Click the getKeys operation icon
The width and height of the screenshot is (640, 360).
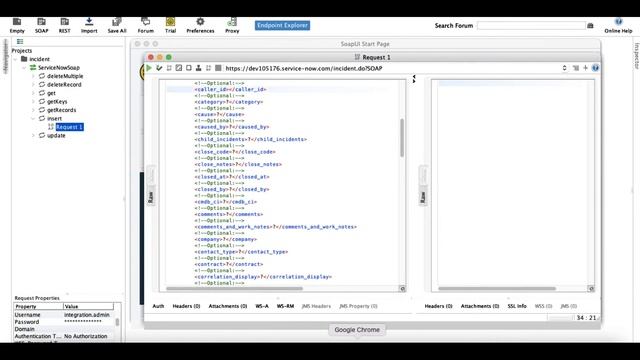click(42, 101)
